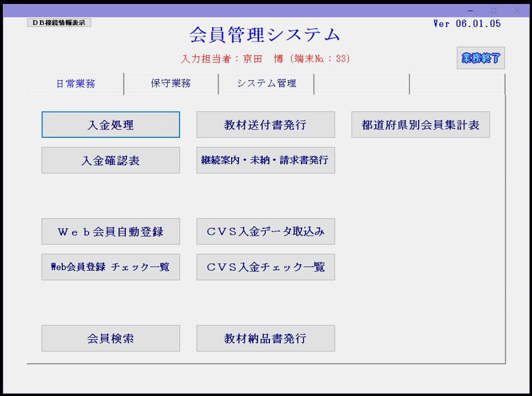Run ＣＶＳ入金データ取込み
This screenshot has height=396, width=532.
coord(265,231)
